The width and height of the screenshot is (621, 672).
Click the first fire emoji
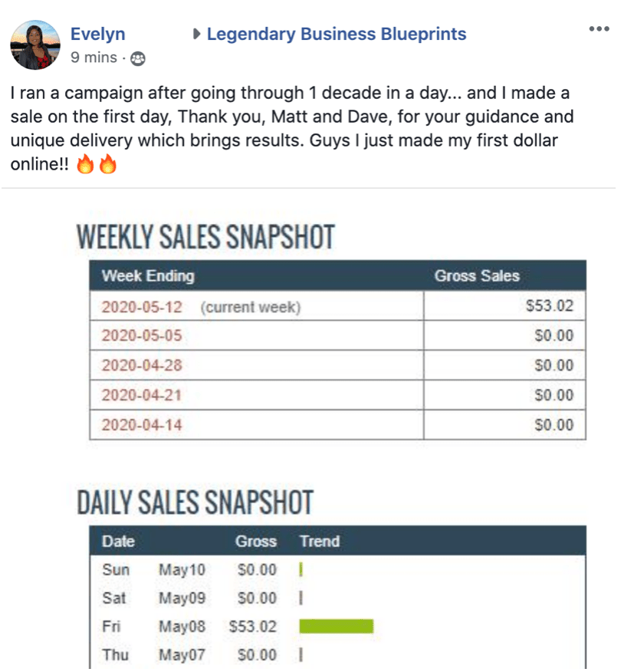85,163
